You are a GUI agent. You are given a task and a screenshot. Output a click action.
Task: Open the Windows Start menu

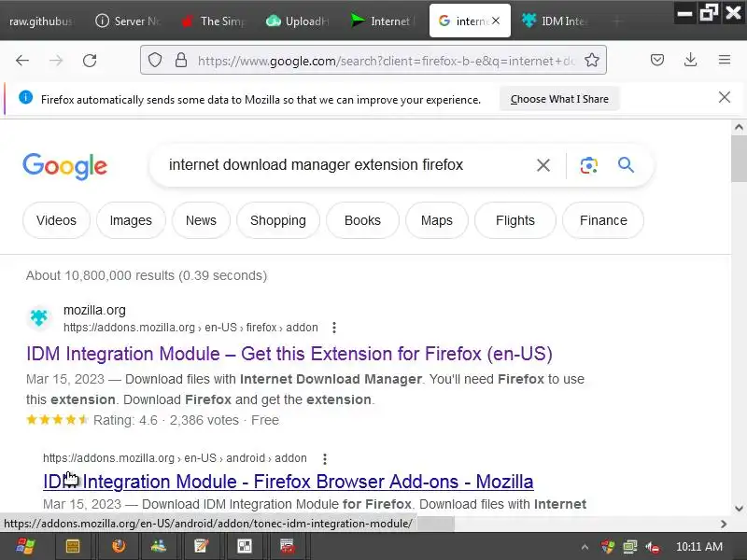[25, 546]
